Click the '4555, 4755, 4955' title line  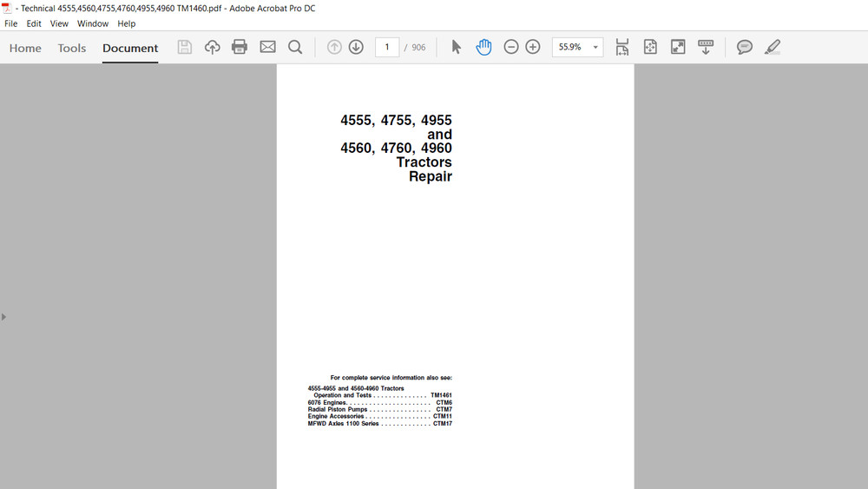tap(396, 120)
